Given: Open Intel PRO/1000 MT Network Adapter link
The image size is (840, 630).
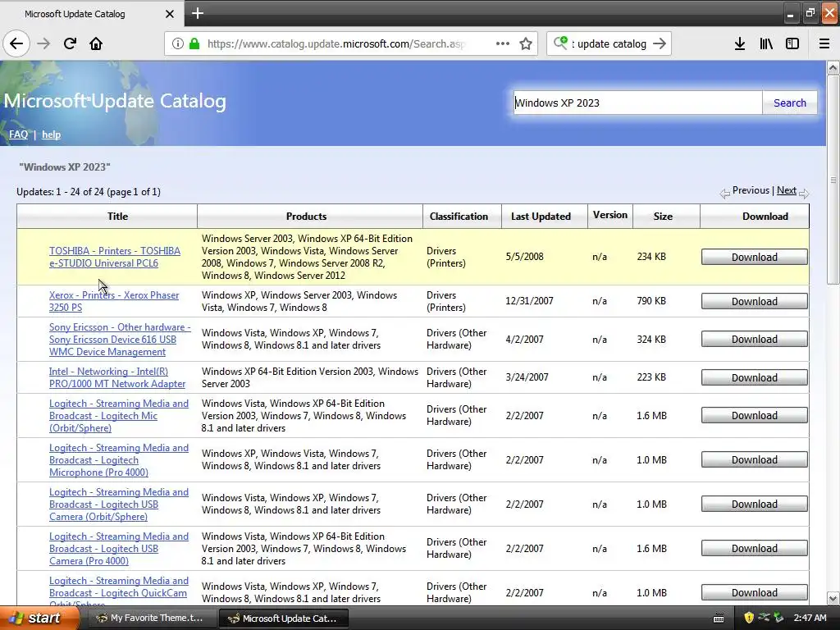Looking at the screenshot, I should (x=116, y=377).
